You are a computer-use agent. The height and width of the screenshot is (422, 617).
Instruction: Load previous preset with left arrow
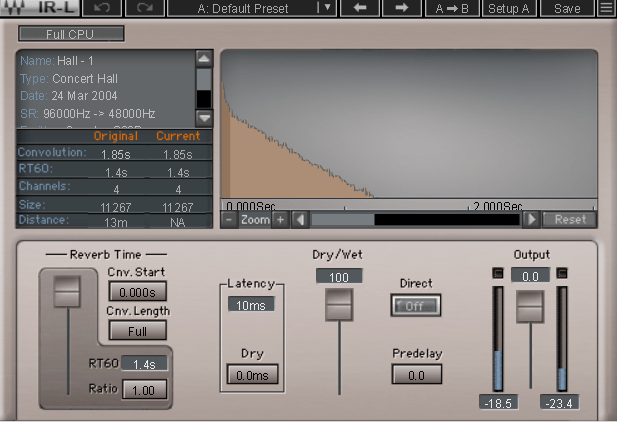[x=360, y=9]
